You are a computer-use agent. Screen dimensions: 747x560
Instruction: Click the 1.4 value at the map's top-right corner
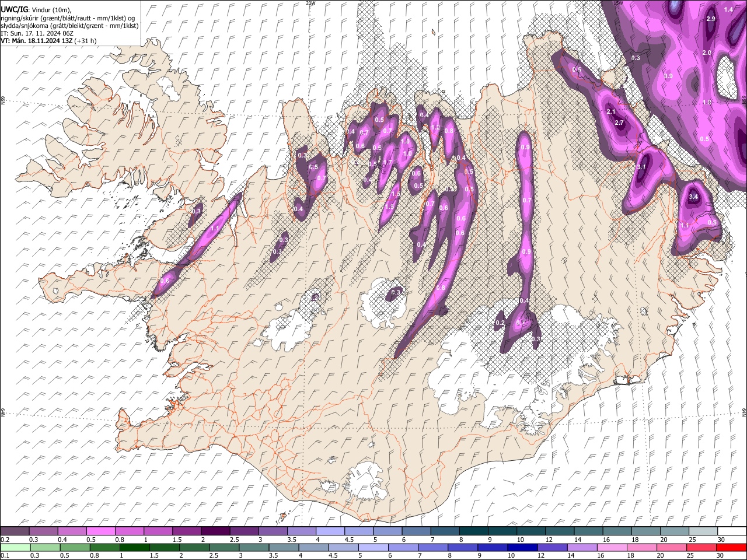[x=728, y=10]
